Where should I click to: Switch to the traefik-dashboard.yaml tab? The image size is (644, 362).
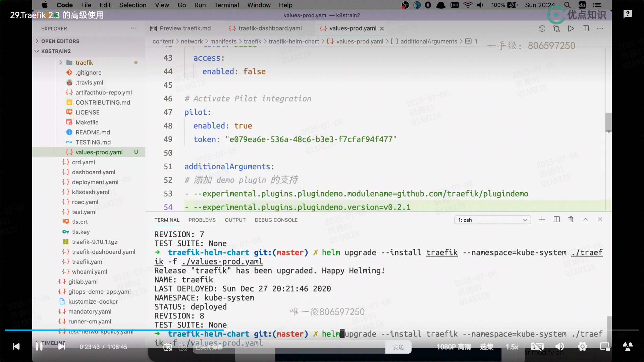(270, 28)
